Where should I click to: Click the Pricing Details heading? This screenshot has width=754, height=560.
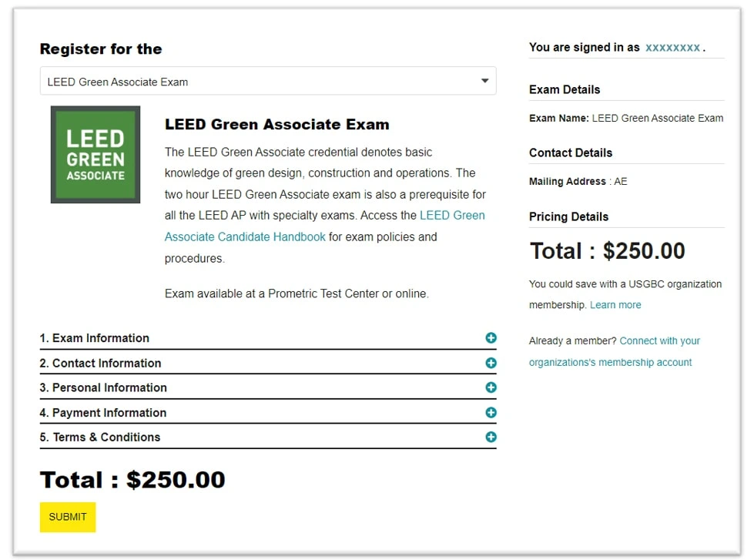[x=568, y=217]
